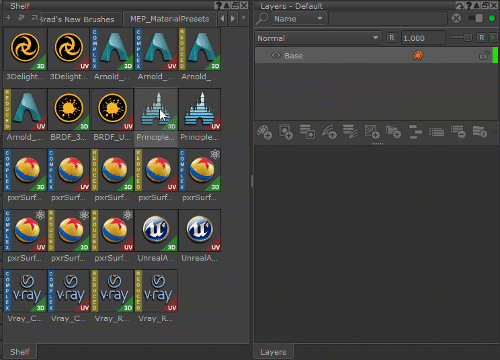Click the layer opacity slider handle

pyautogui.click(x=468, y=38)
